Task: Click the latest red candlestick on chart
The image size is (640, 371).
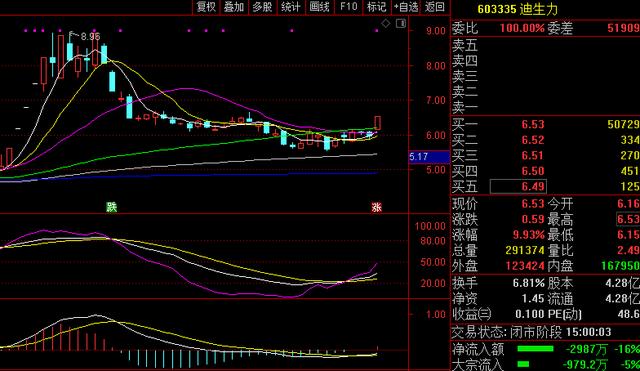Action: [x=378, y=123]
